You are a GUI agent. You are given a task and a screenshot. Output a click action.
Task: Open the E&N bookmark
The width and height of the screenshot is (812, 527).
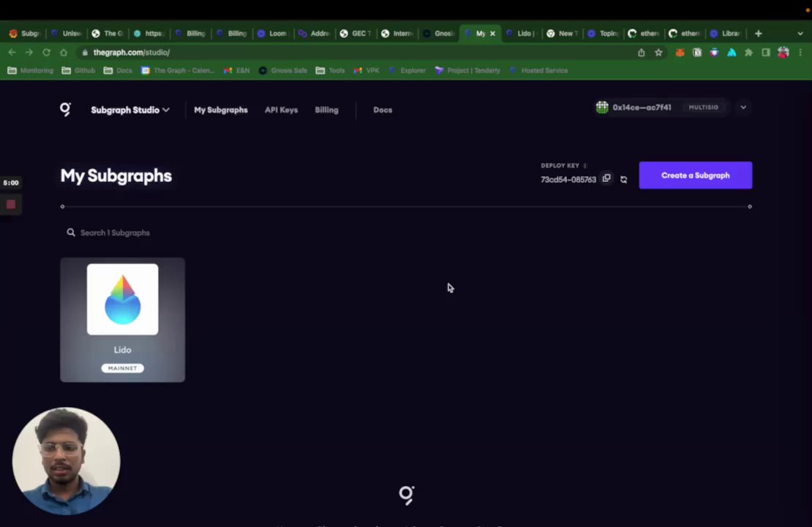pos(237,70)
